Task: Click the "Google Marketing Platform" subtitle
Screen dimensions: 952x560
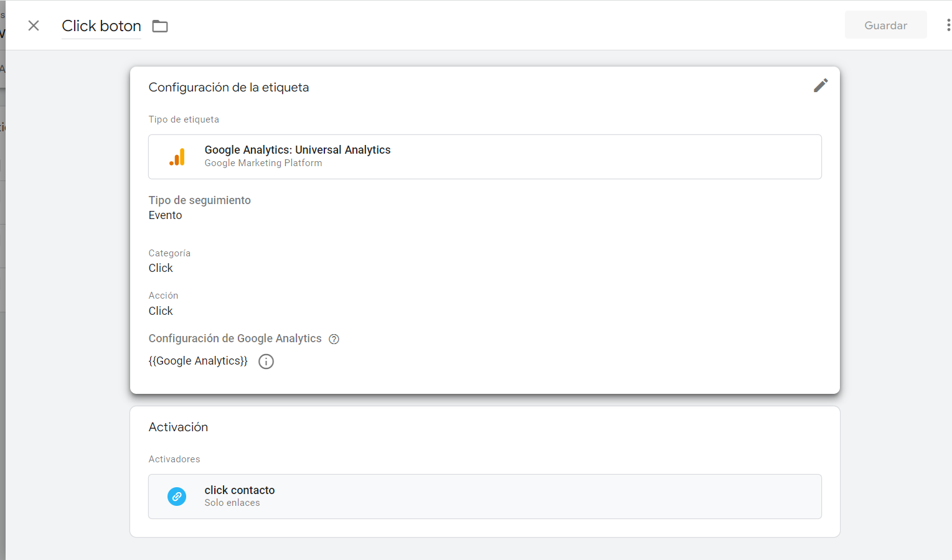Action: pos(263,163)
